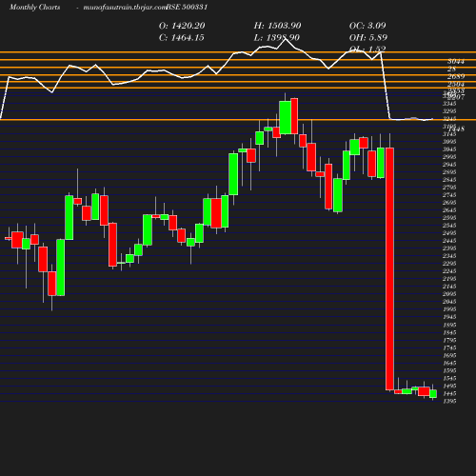The height and width of the screenshot is (476, 476).
Task: Click the price axis label "2445"
Action: click(449, 241)
